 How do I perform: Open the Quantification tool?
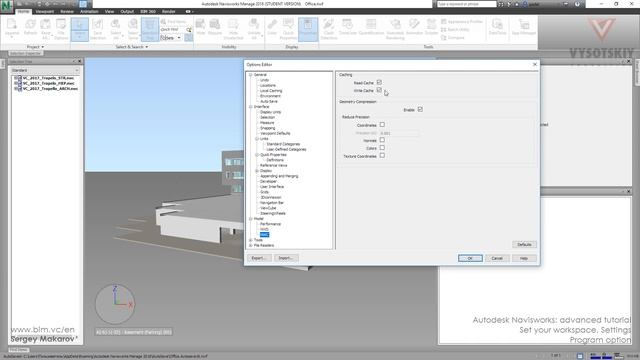(371, 27)
